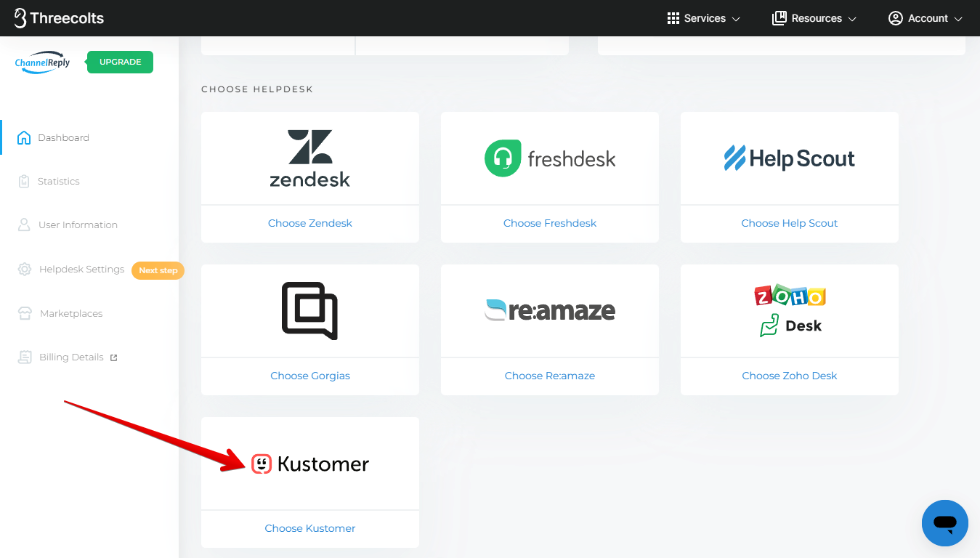
Task: Click the Choose Kustomer link
Action: coord(310,528)
